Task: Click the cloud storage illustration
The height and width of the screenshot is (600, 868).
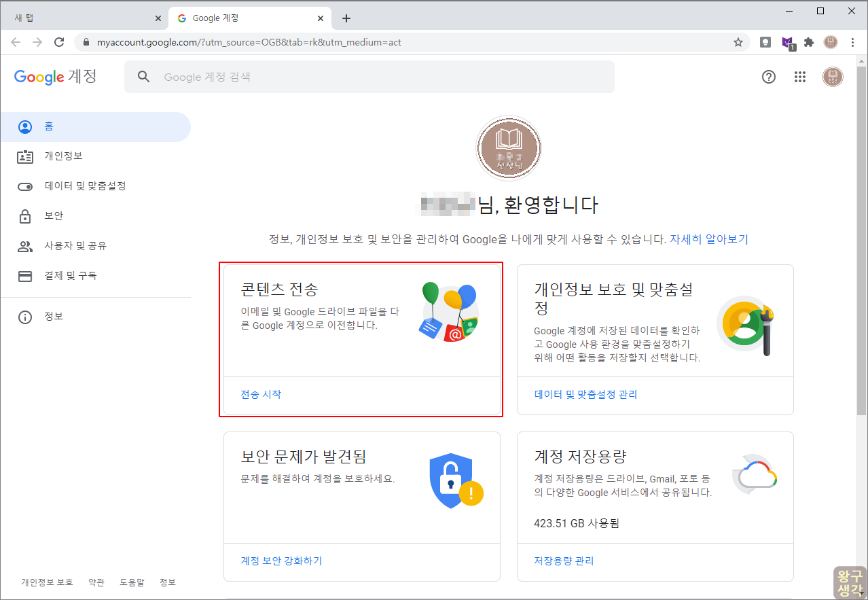Action: (x=755, y=475)
